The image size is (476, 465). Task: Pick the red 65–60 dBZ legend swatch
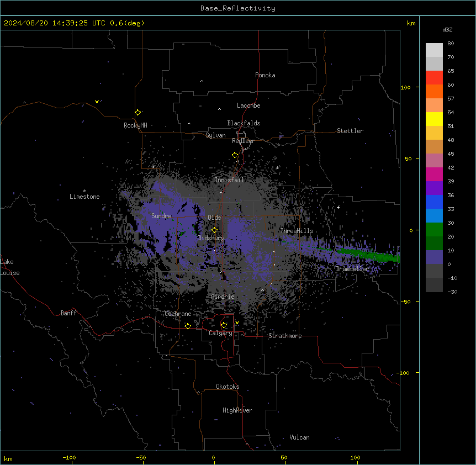434,77
